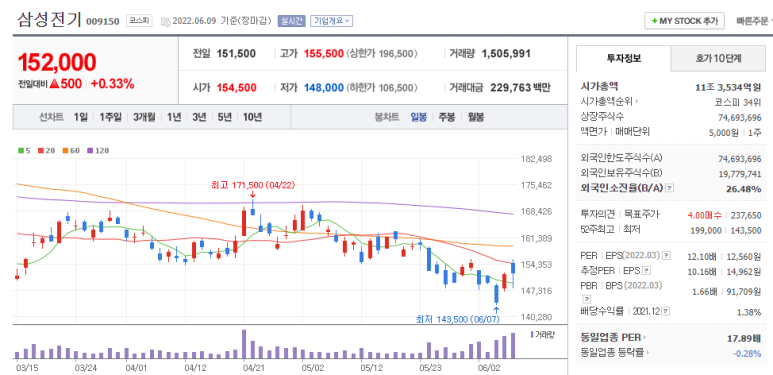Click the 17.89배 sector PER value

click(744, 338)
